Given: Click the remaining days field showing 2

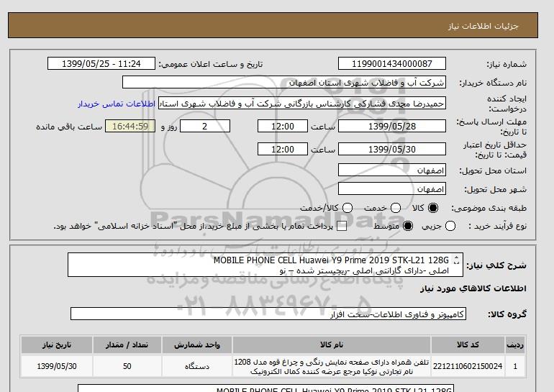Looking at the screenshot, I should tap(205, 126).
